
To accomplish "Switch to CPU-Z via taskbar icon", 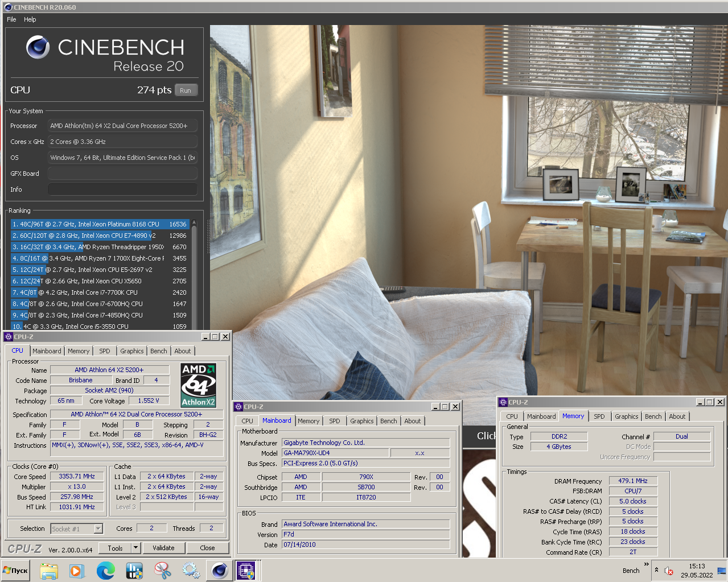I will (x=248, y=571).
